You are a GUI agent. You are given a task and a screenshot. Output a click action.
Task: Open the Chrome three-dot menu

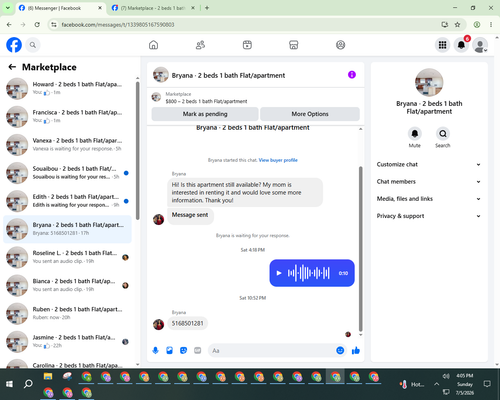pyautogui.click(x=491, y=24)
